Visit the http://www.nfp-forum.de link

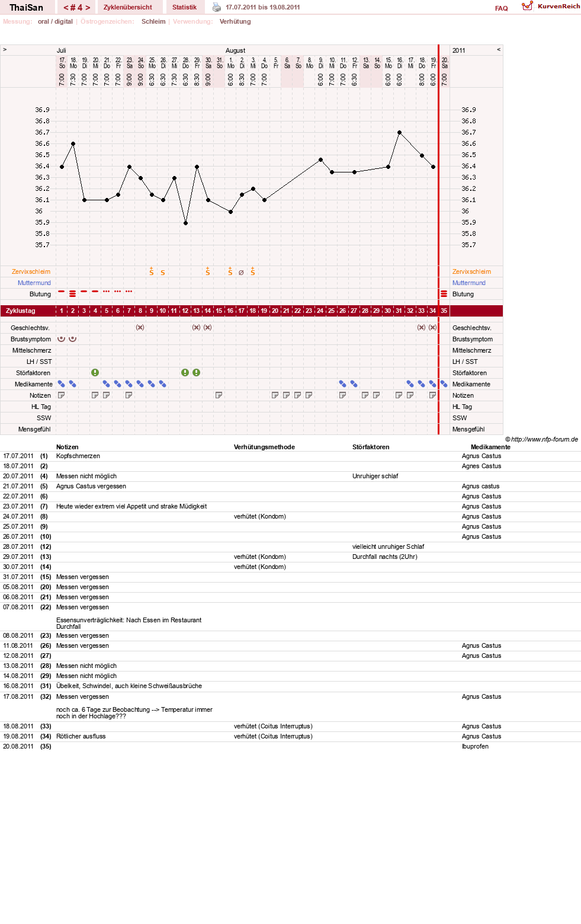544,439
